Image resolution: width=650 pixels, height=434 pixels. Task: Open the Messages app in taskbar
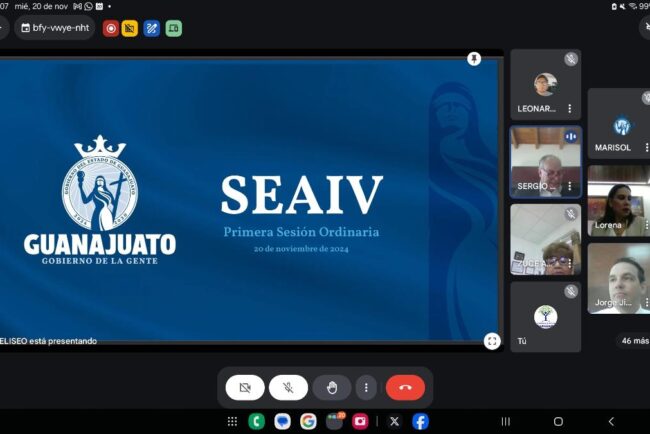[x=282, y=422]
